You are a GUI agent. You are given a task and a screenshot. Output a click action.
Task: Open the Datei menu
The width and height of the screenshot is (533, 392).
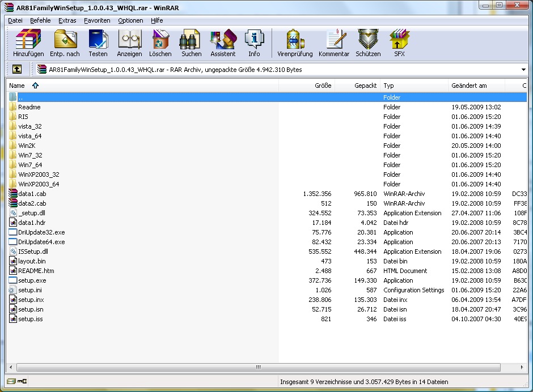coord(15,20)
